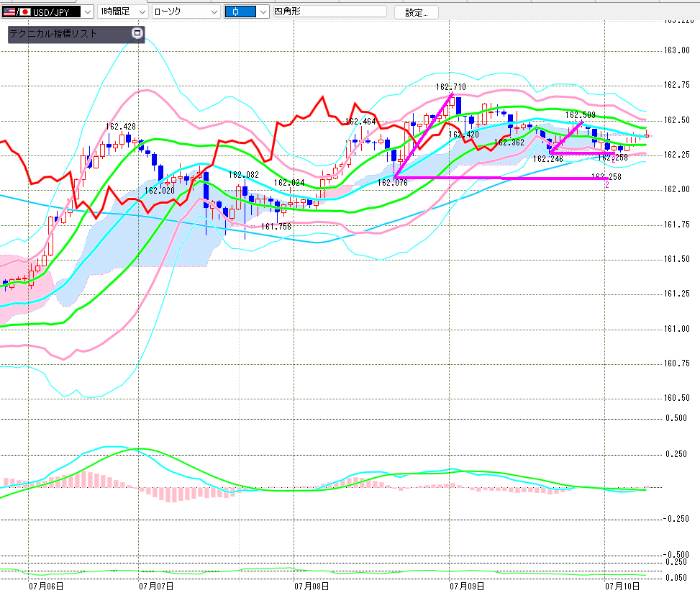This screenshot has height=593, width=700.
Task: Open the USD/JPY currency pair dropdown arrow
Action: pos(88,12)
